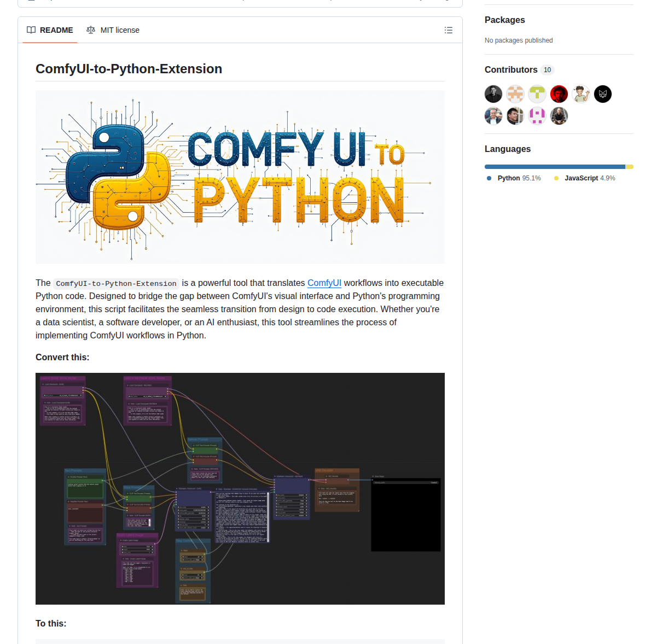Click the red contributor avatar in the top row
651x644 pixels.
click(x=559, y=93)
